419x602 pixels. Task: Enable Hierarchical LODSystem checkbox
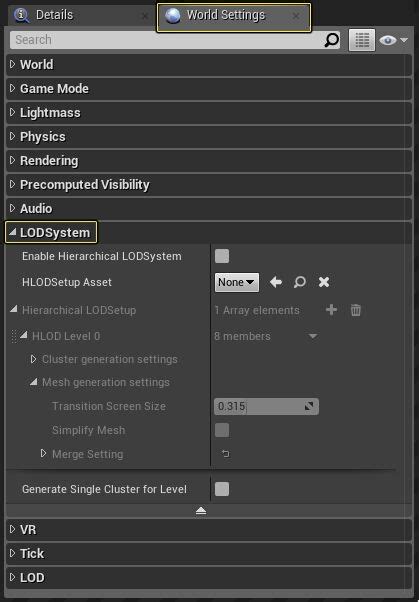(222, 256)
